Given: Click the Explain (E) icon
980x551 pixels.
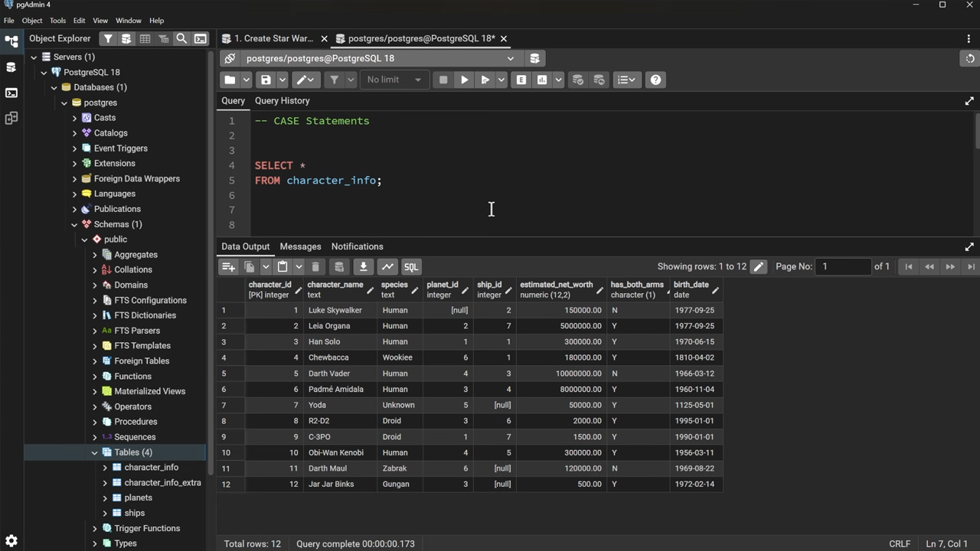Looking at the screenshot, I should pyautogui.click(x=521, y=80).
